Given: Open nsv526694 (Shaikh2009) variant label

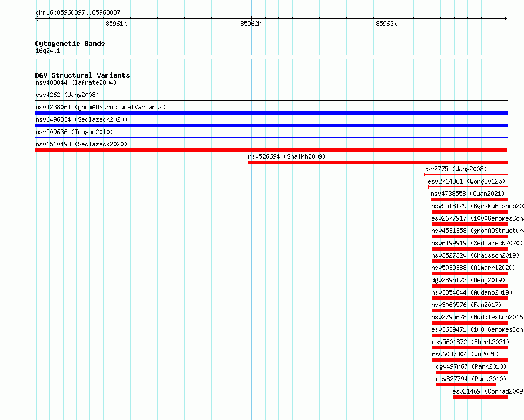Looking at the screenshot, I should pyautogui.click(x=287, y=156).
